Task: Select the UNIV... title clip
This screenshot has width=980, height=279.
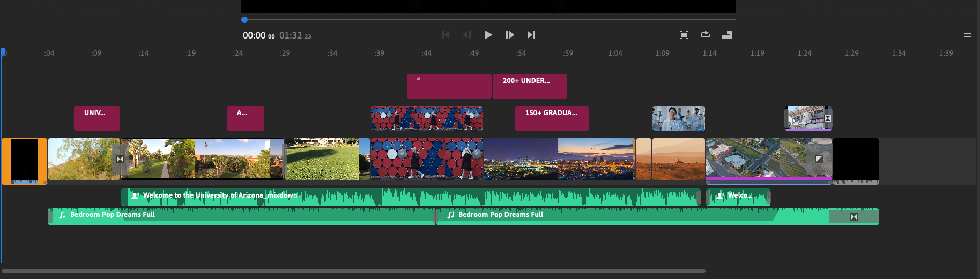Action: pos(97,118)
